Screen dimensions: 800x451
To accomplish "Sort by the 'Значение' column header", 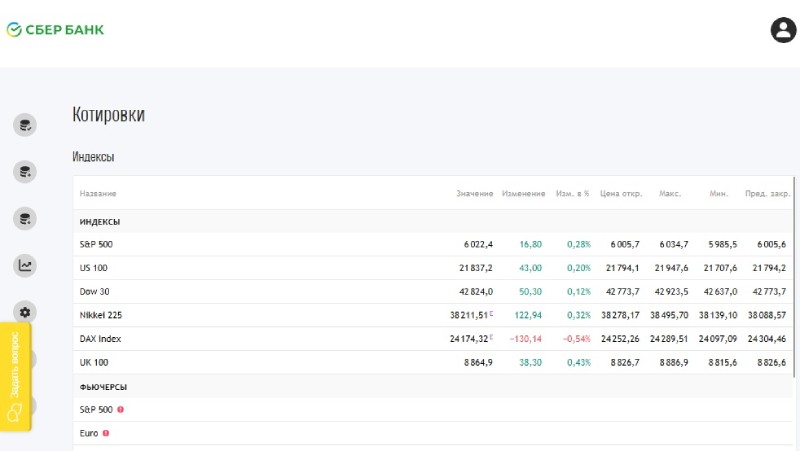I will click(474, 193).
